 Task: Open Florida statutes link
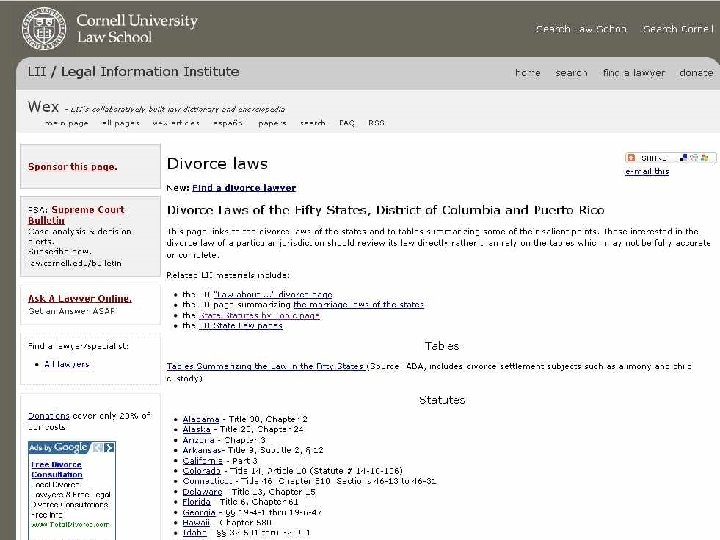coord(197,502)
